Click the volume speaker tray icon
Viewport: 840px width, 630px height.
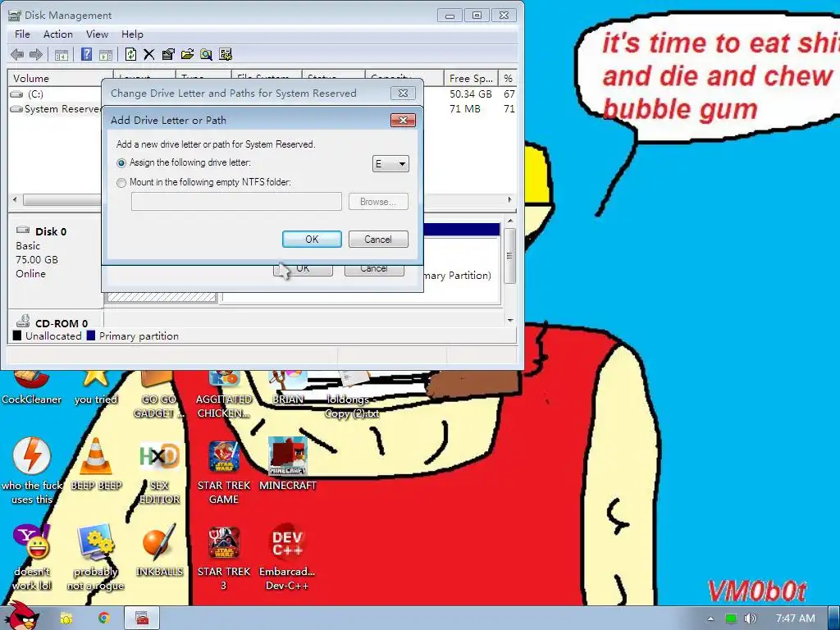[750, 619]
